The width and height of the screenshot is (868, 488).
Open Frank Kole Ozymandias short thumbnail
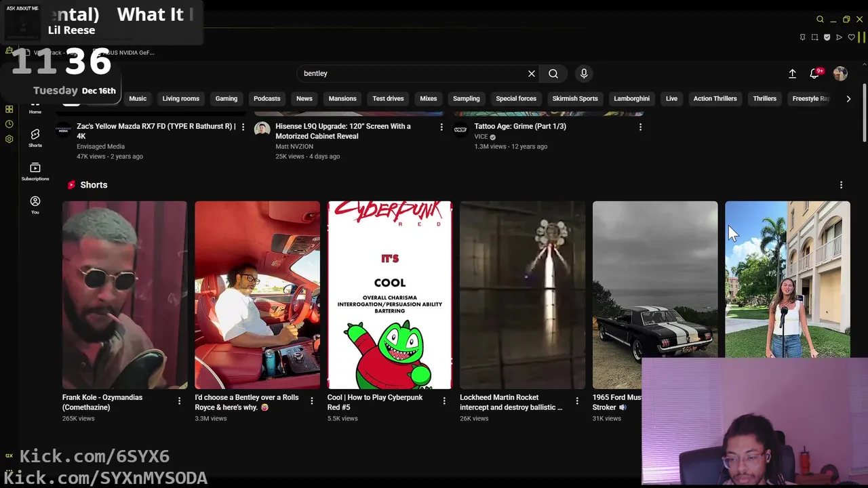pos(125,295)
